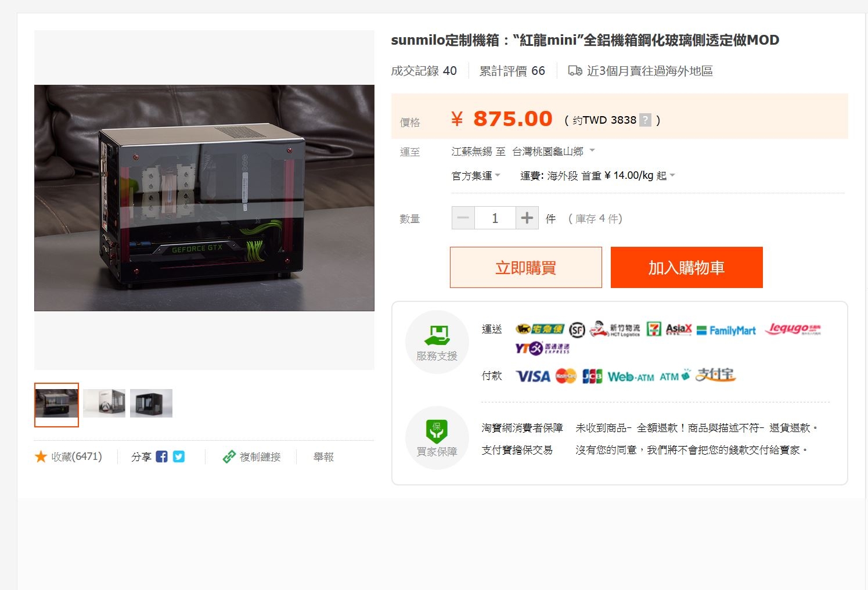Open the 成交記錄 40 transaction records
This screenshot has width=868, height=590.
[x=424, y=71]
